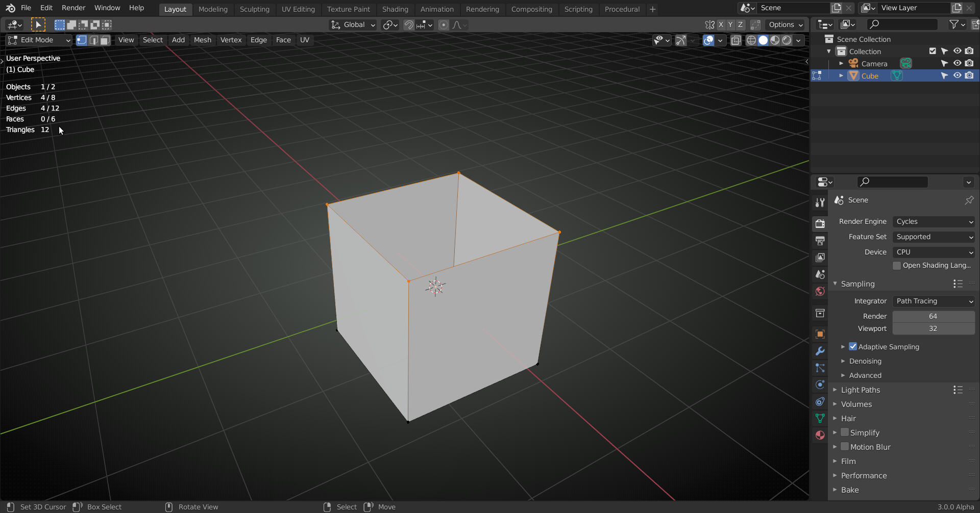Exclude Collection from view layer checkbox
The height and width of the screenshot is (513, 980).
933,51
